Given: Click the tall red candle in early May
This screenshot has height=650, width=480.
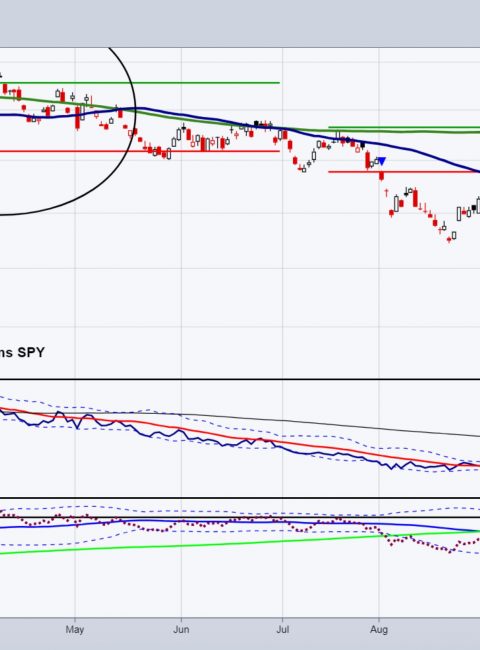Looking at the screenshot, I should (x=78, y=118).
